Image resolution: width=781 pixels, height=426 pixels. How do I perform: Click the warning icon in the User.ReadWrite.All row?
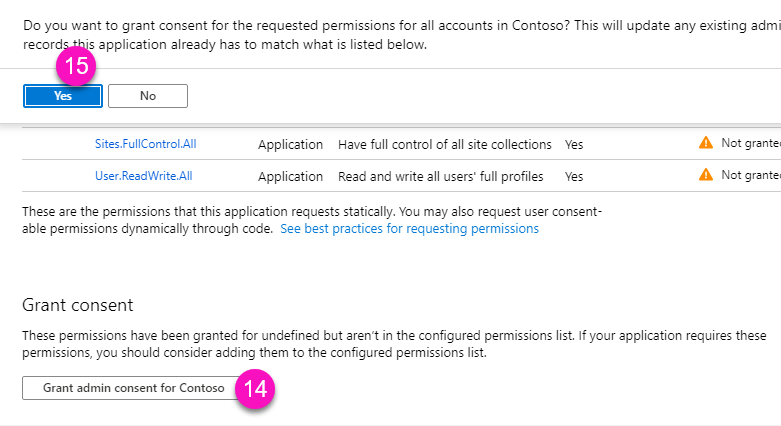point(706,175)
